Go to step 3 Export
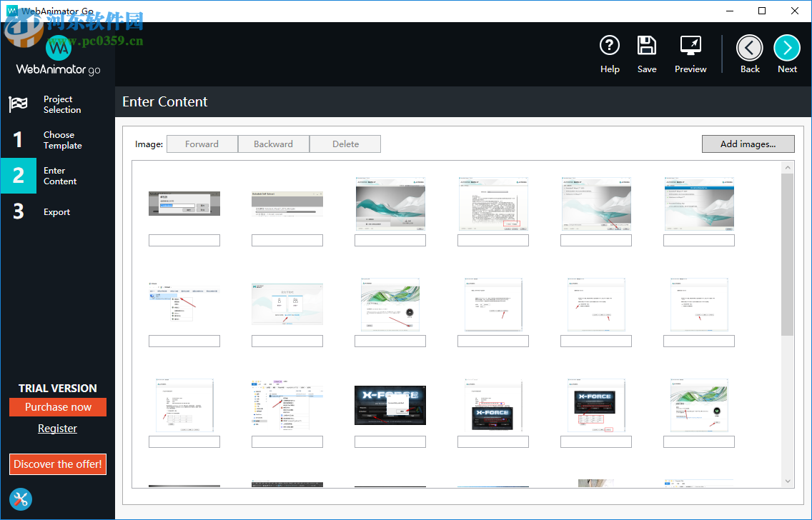This screenshot has height=520, width=812. pos(57,211)
